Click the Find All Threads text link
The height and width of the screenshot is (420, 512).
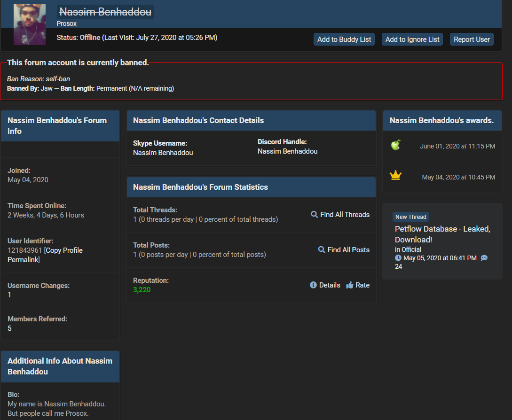[345, 214]
